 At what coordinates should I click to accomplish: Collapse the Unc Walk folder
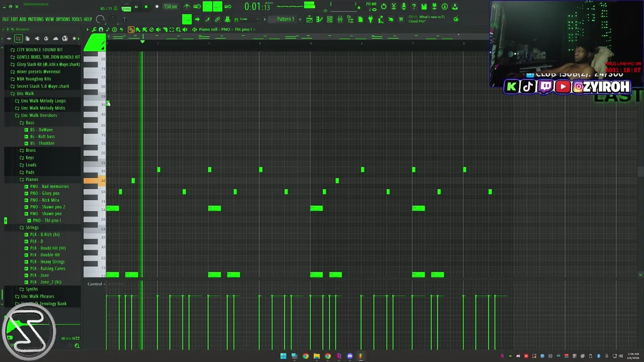click(x=25, y=94)
